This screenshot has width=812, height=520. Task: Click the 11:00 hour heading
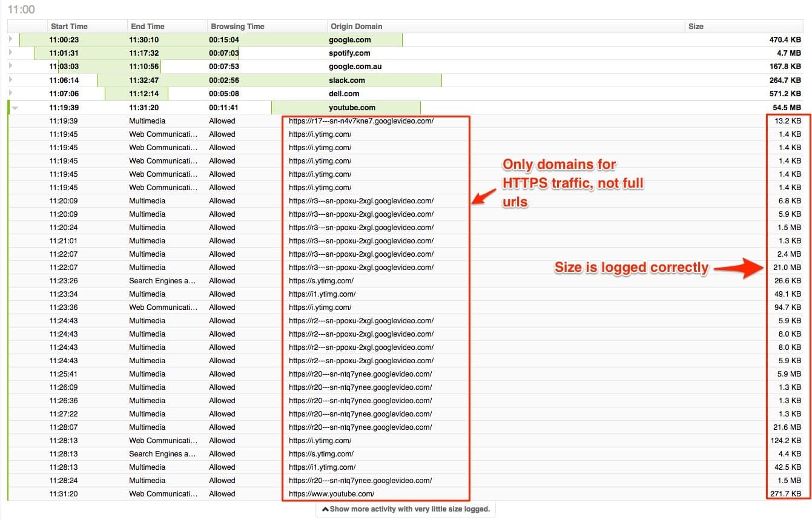pos(21,9)
